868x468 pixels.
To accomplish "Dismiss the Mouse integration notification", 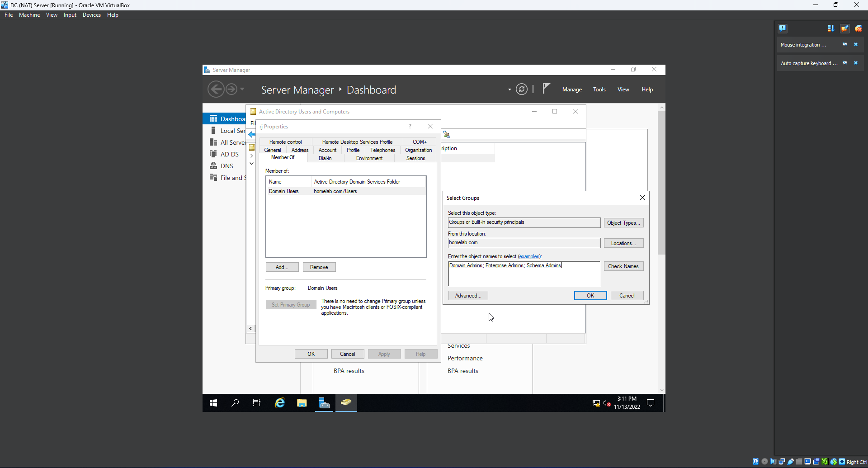I will 856,44.
